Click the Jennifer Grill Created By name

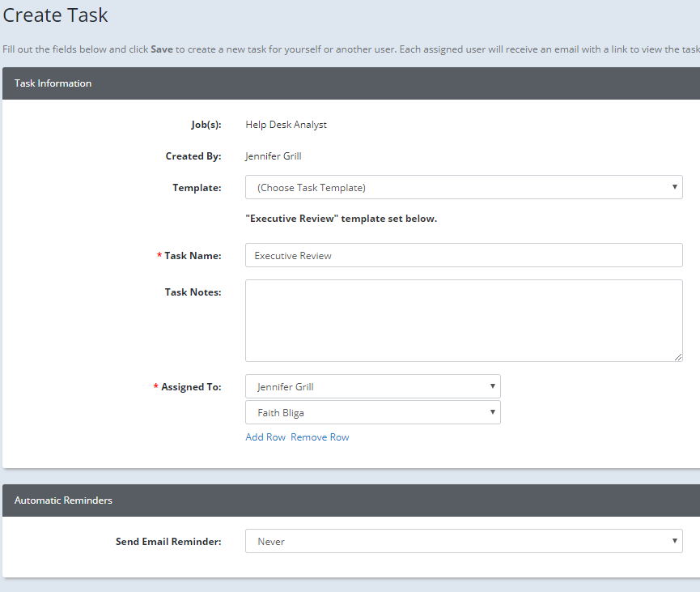pyautogui.click(x=273, y=155)
